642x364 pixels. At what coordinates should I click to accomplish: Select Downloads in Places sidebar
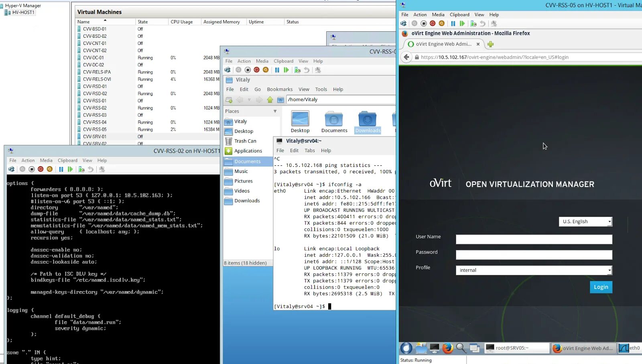pyautogui.click(x=247, y=201)
